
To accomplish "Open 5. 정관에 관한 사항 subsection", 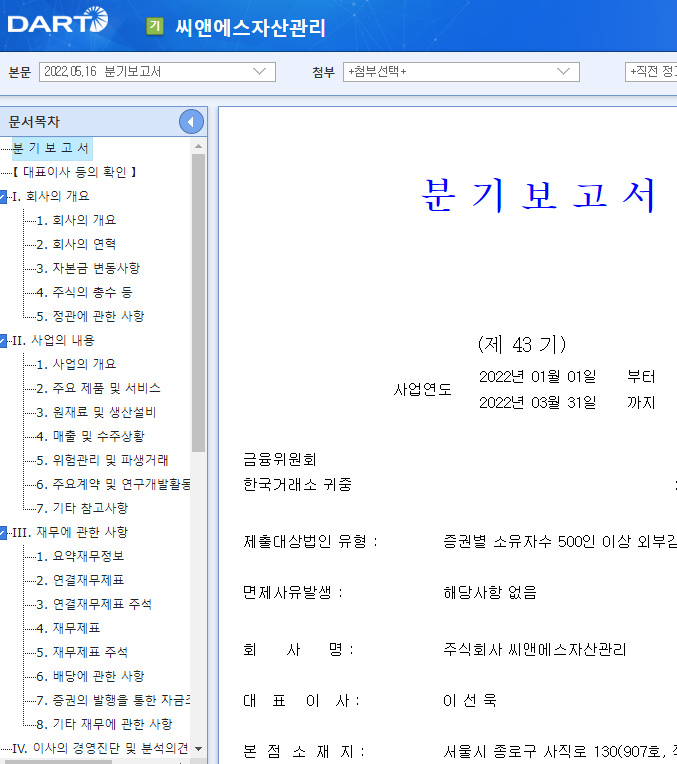I will coord(91,316).
